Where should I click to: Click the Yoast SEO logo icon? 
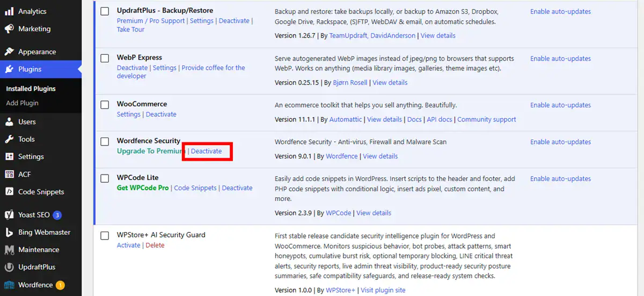[9, 215]
